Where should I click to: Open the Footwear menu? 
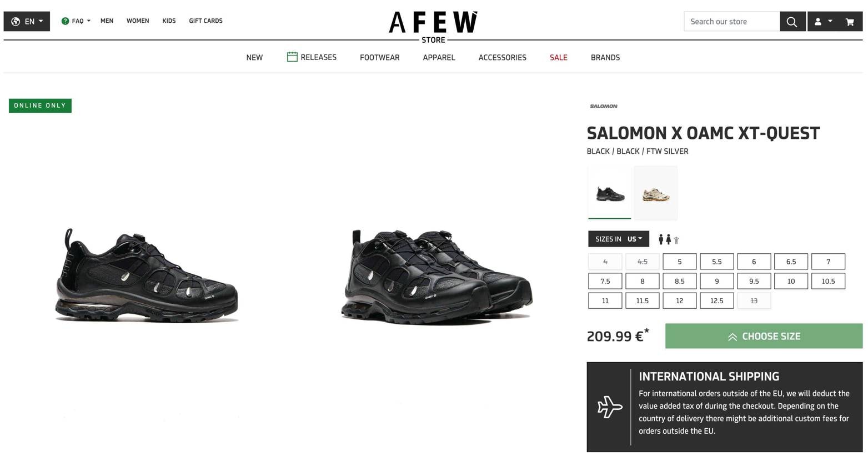coord(379,58)
